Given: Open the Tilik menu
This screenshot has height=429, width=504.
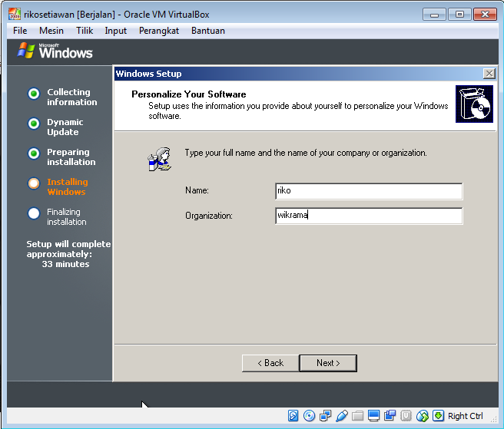Looking at the screenshot, I should pyautogui.click(x=85, y=31).
